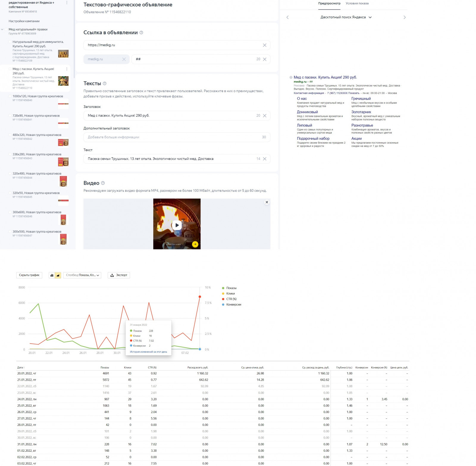
Task: Click red CTR data point on chart
Action: tap(200, 297)
